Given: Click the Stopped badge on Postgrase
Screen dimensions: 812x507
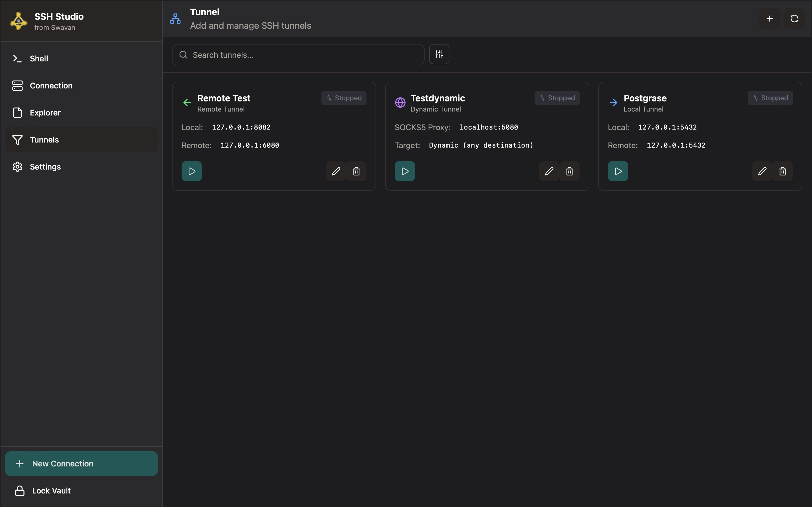Looking at the screenshot, I should [x=770, y=98].
